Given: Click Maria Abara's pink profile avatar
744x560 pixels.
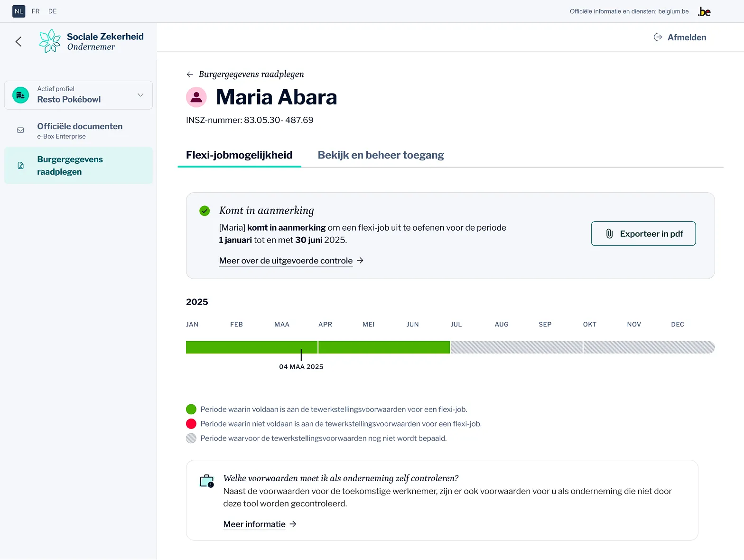Looking at the screenshot, I should [x=196, y=97].
